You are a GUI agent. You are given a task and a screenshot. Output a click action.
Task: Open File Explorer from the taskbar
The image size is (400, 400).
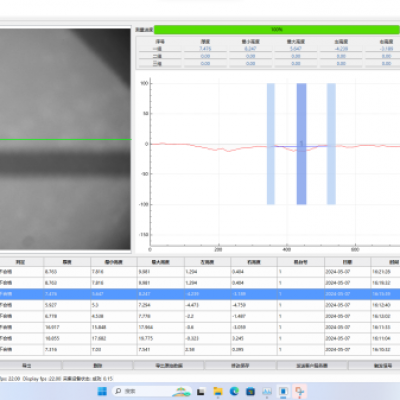218,391
